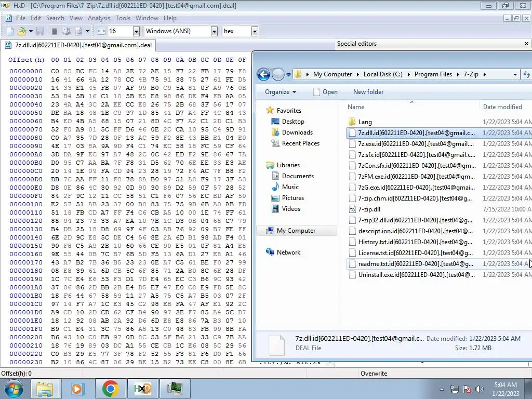The width and height of the screenshot is (532, 399).
Task: Select My Computer in navigation pane
Action: coord(296,231)
